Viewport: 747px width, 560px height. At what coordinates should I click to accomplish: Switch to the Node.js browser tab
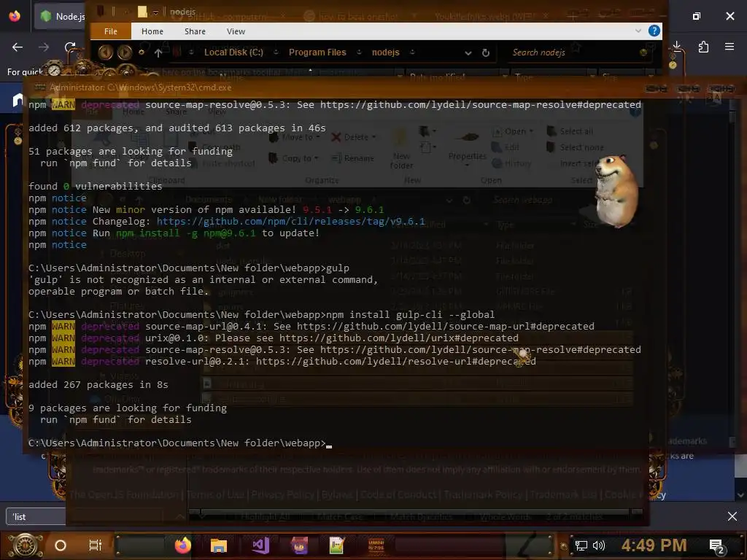[60, 16]
